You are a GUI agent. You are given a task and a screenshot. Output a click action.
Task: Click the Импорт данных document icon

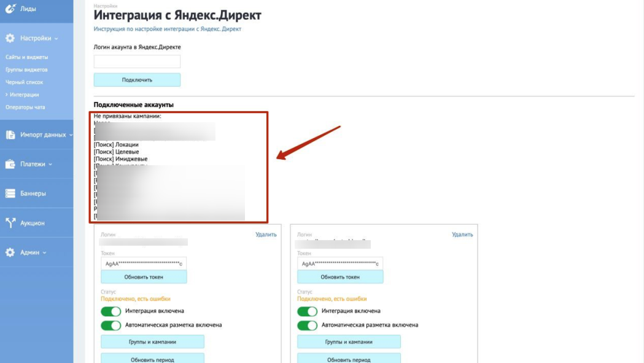pos(10,135)
